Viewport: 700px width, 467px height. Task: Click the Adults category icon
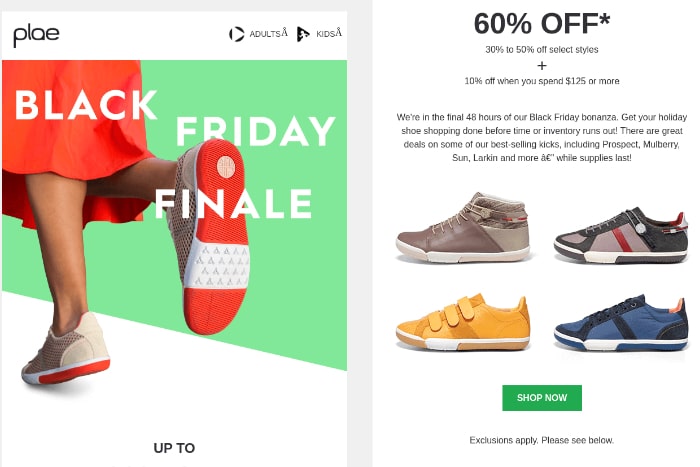pos(237,34)
